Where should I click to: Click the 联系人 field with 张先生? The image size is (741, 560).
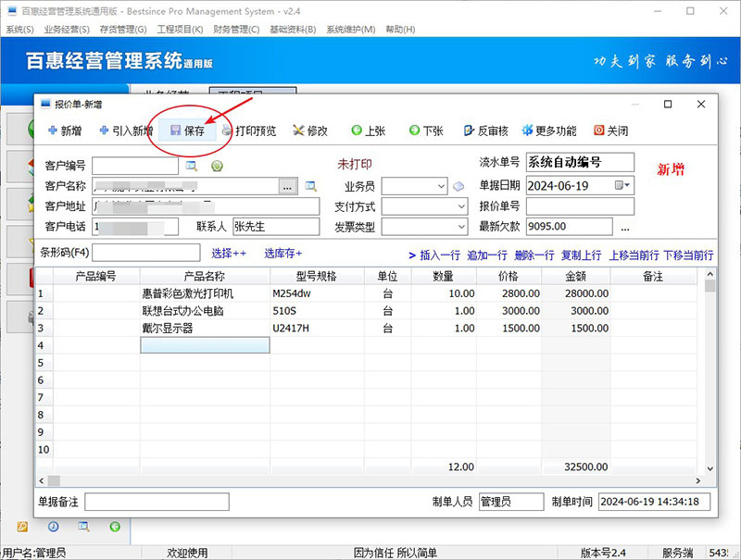coord(276,227)
